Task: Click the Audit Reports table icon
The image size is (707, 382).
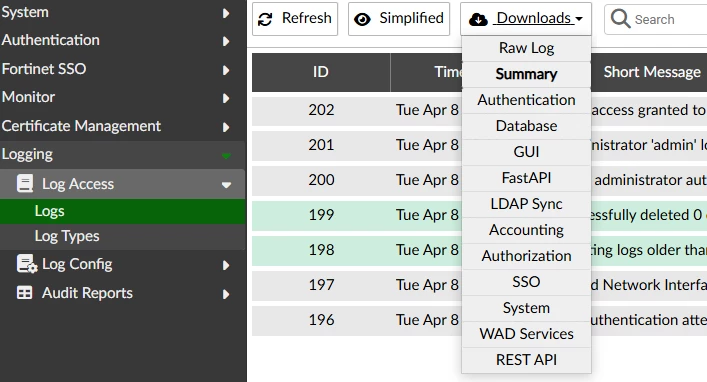Action: point(24,293)
